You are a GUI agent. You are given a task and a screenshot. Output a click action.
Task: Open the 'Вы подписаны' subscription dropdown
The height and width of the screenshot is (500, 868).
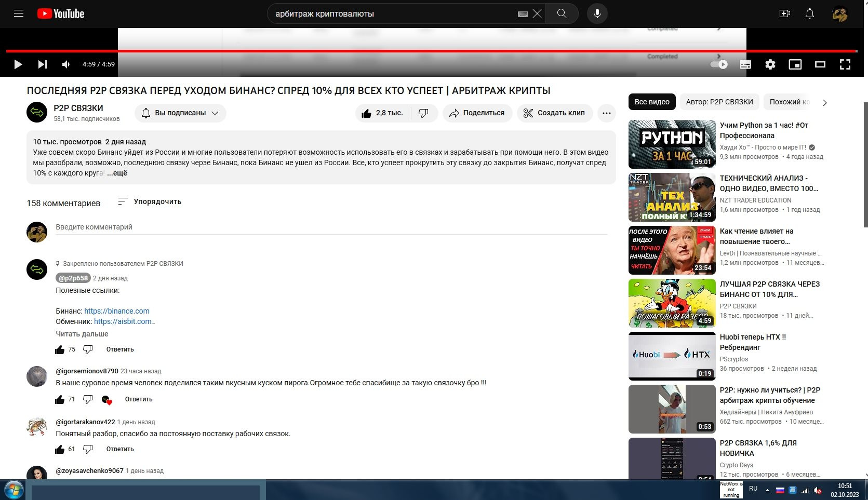180,113
